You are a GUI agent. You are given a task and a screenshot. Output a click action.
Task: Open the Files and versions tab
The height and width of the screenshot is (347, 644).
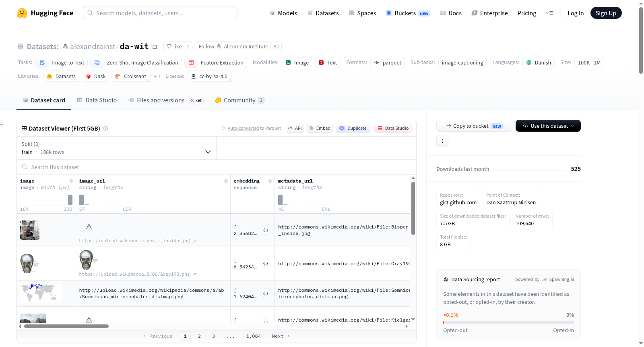click(x=166, y=100)
